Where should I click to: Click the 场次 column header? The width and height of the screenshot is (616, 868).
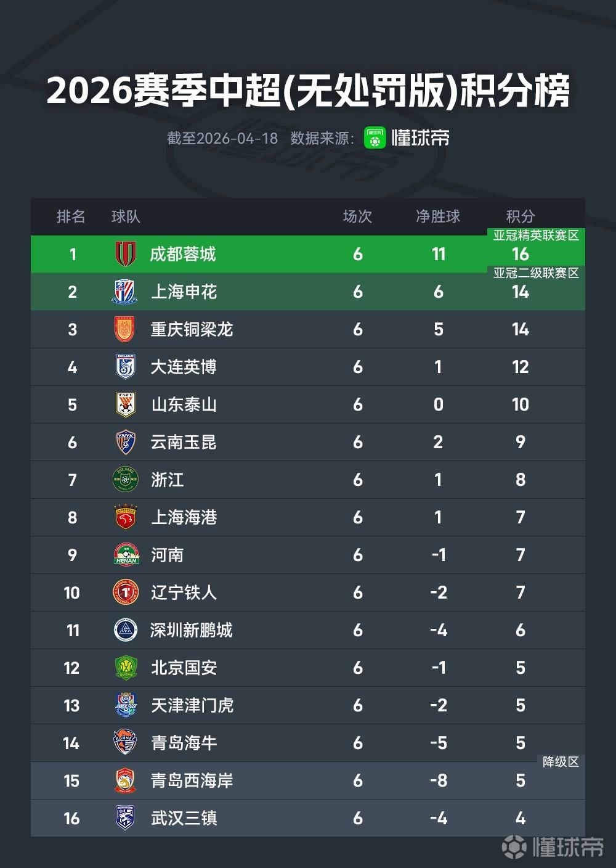pos(357,216)
